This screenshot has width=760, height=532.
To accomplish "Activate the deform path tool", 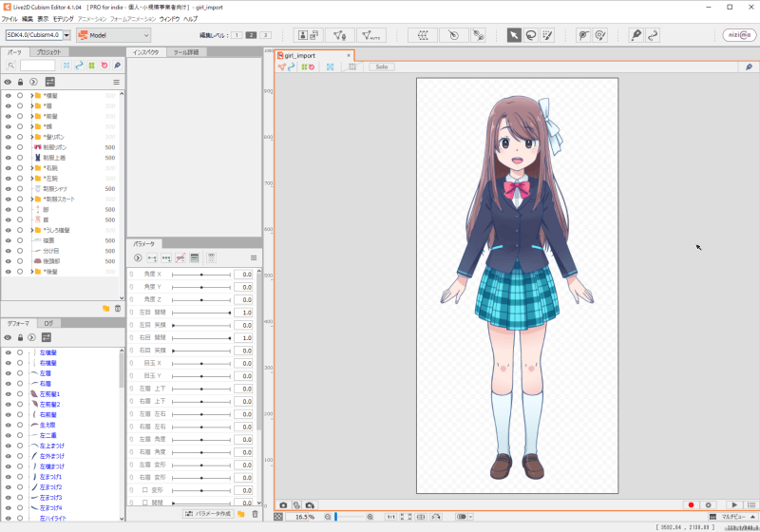I will pyautogui.click(x=653, y=35).
